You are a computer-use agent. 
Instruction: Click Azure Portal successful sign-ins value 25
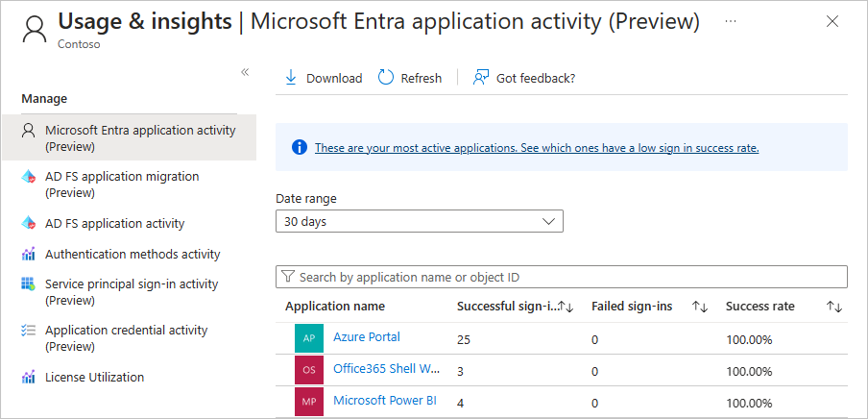point(464,340)
